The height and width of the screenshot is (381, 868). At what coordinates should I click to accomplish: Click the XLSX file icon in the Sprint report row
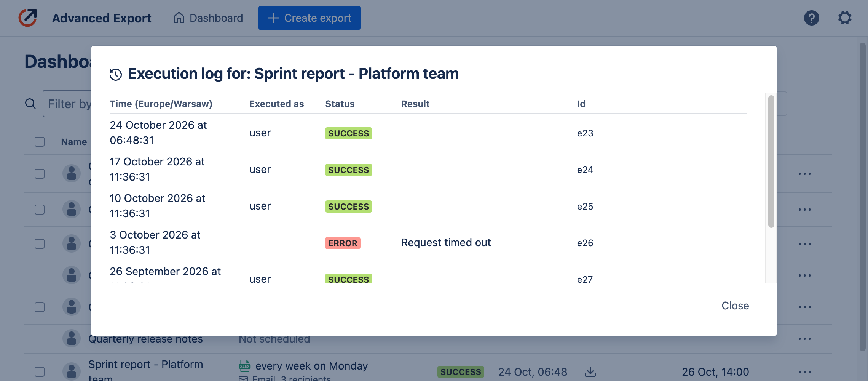(244, 366)
